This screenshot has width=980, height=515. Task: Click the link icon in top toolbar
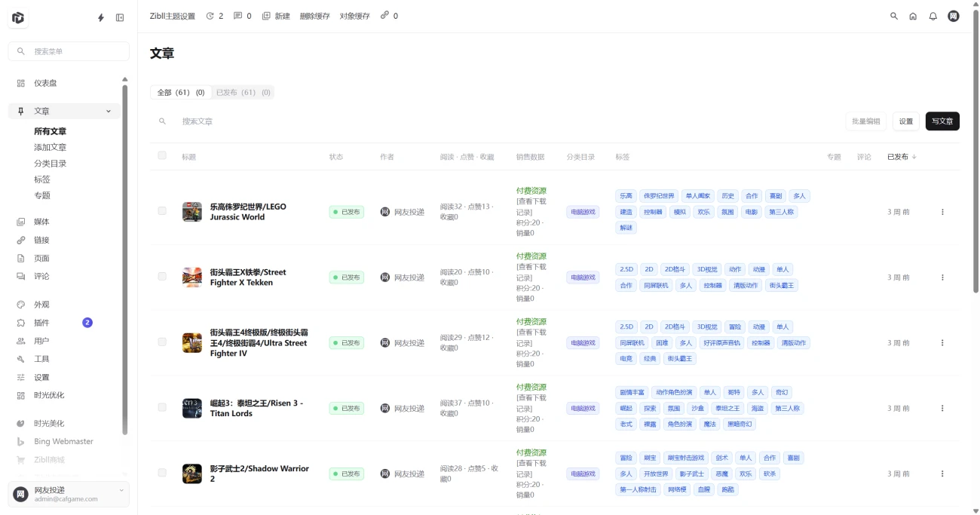click(x=384, y=16)
